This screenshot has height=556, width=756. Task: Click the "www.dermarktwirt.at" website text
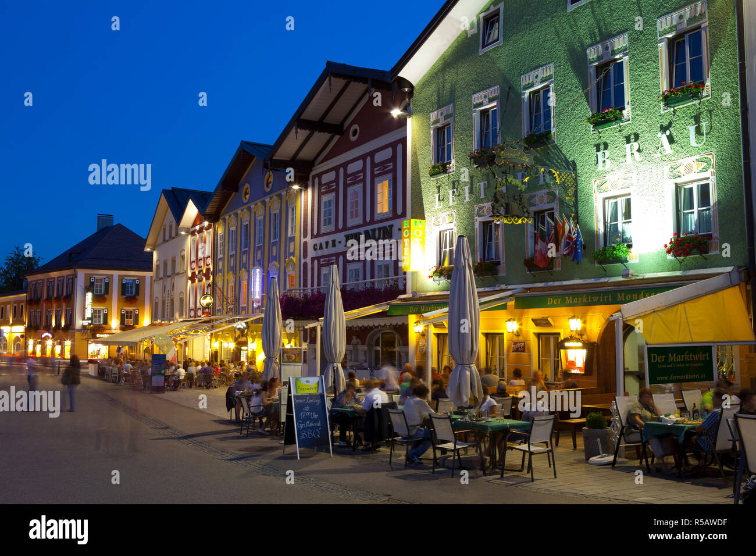coord(679,376)
